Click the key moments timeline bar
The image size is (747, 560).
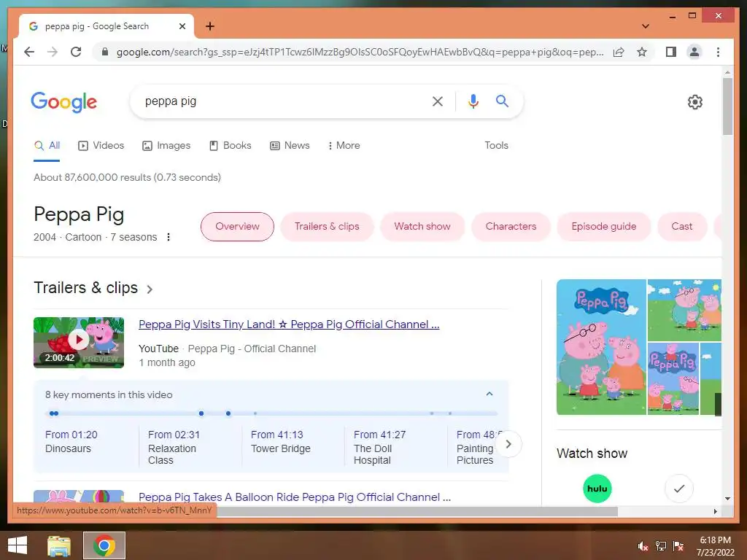click(x=271, y=413)
